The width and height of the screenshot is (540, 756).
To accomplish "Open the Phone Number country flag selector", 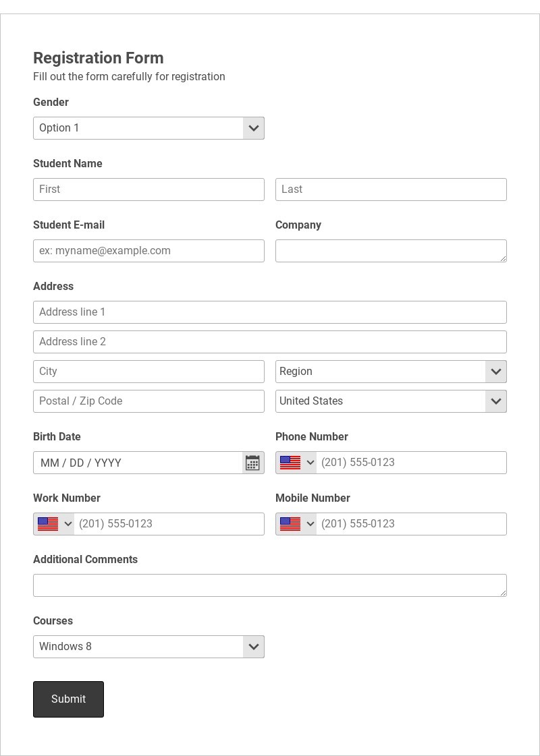I will 297,463.
